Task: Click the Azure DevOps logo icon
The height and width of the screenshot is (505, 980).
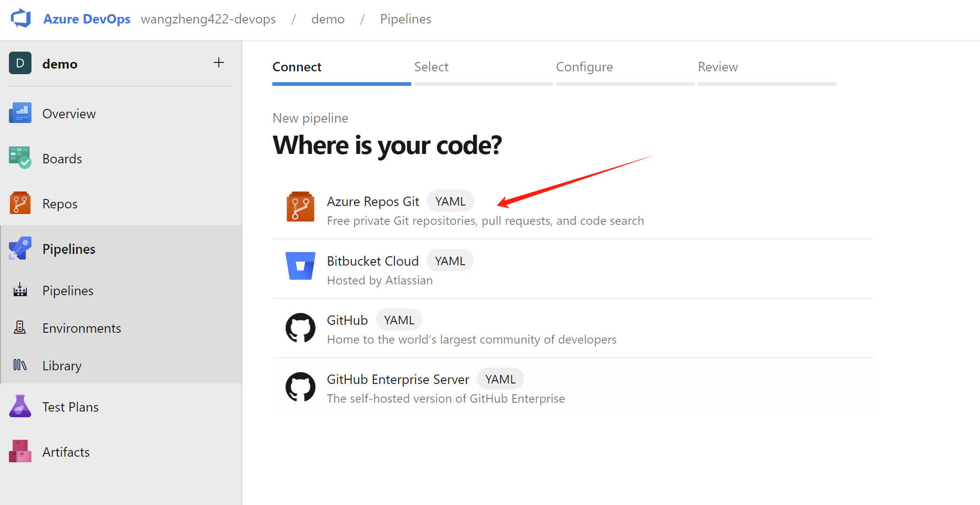Action: (21, 19)
